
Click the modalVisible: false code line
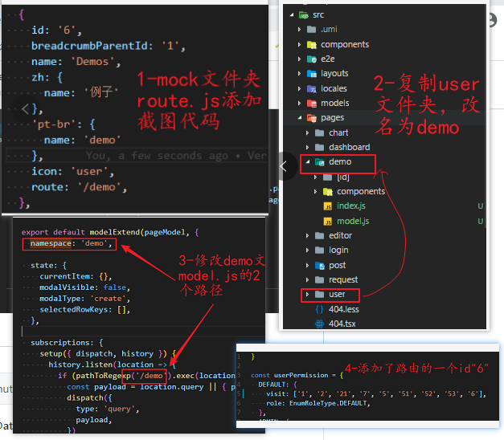click(x=84, y=287)
